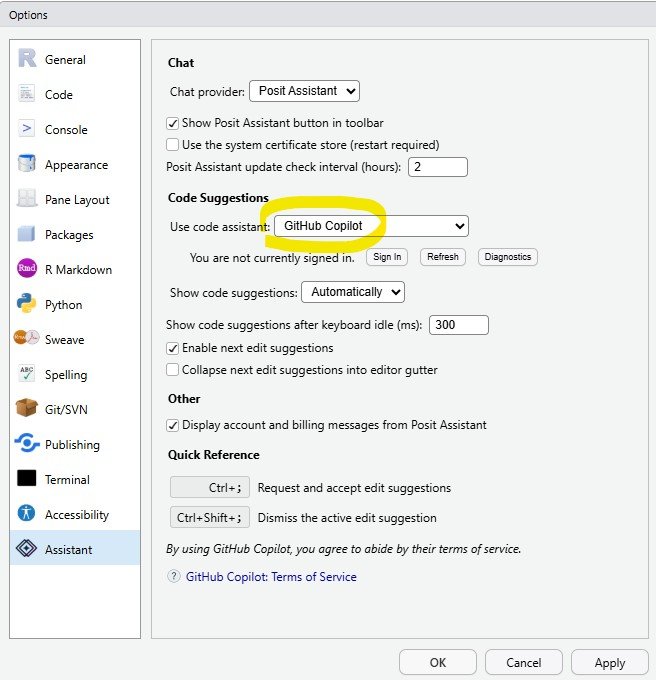Open GitHub Copilot: Terms of Service link
The width and height of the screenshot is (656, 680).
point(271,577)
